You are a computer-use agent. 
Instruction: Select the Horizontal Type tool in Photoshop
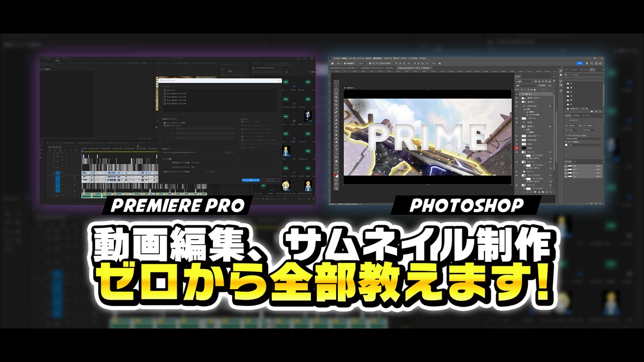click(336, 150)
